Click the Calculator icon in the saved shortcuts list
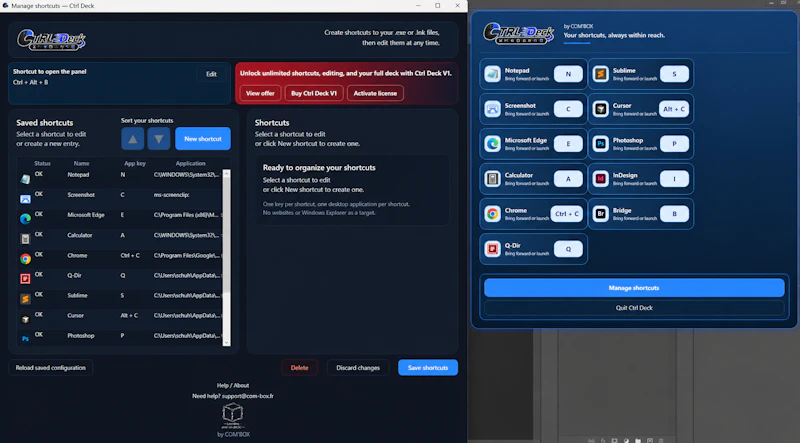This screenshot has height=443, width=800. tap(25, 239)
